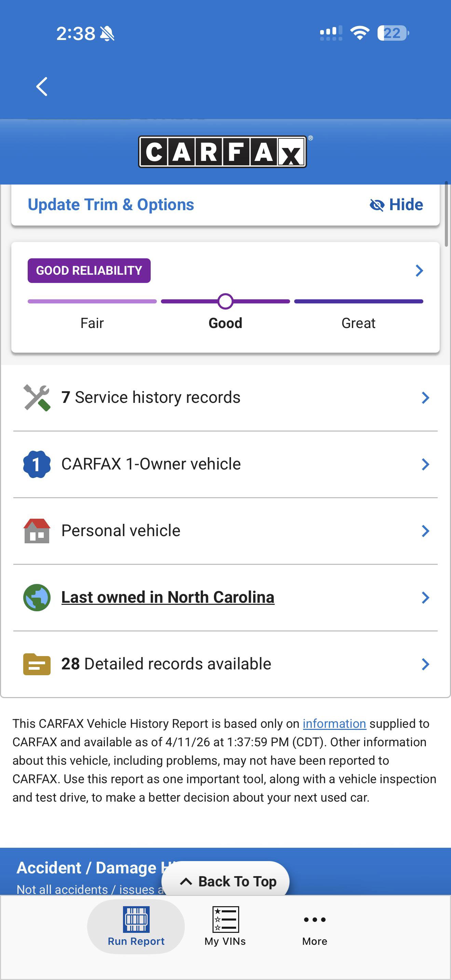The height and width of the screenshot is (980, 451).
Task: Tap the detailed records folder icon
Action: pyautogui.click(x=37, y=664)
